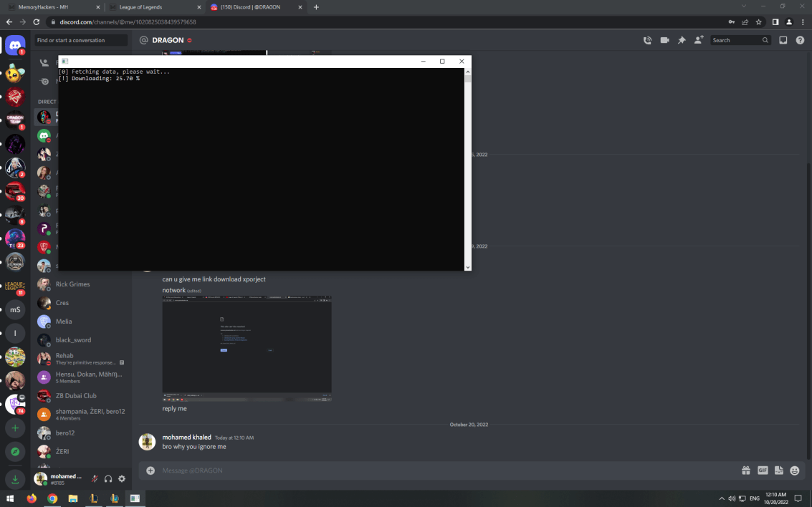Open the GIF picker

[x=763, y=470]
